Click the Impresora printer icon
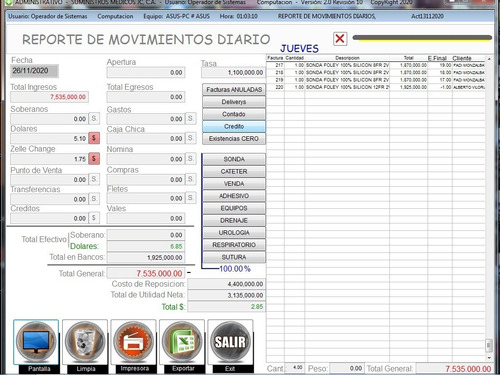This screenshot has width=500, height=375. (x=133, y=342)
